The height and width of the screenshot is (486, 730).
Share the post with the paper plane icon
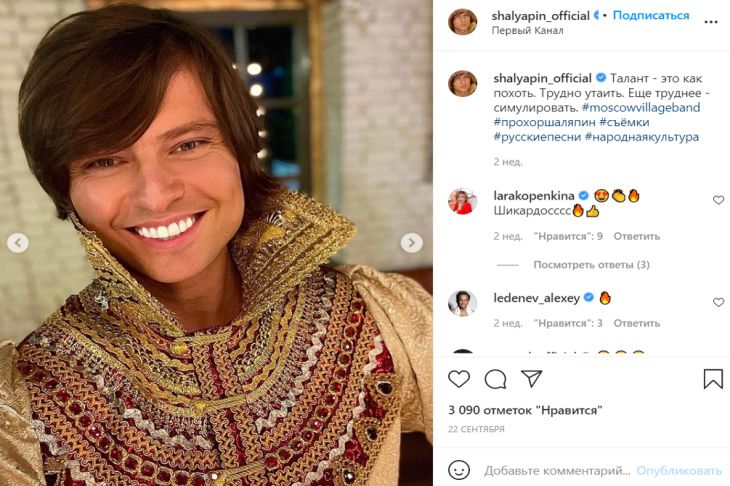click(531, 379)
